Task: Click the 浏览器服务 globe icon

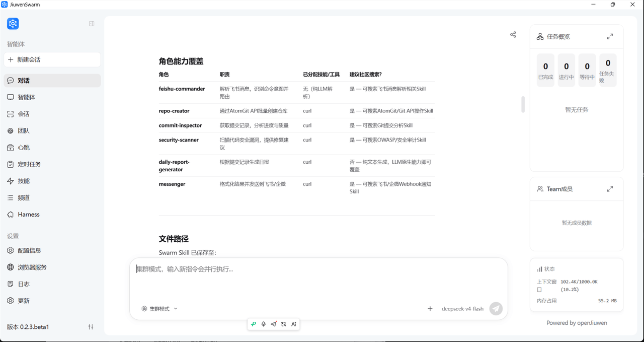Action: click(x=11, y=267)
